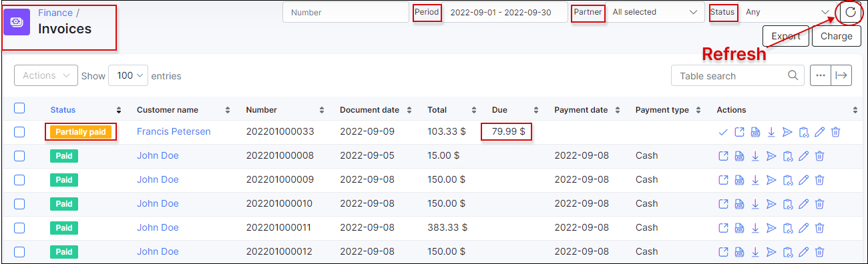868x264 pixels.
Task: Click magnifier icon in Table search box
Action: tap(793, 75)
